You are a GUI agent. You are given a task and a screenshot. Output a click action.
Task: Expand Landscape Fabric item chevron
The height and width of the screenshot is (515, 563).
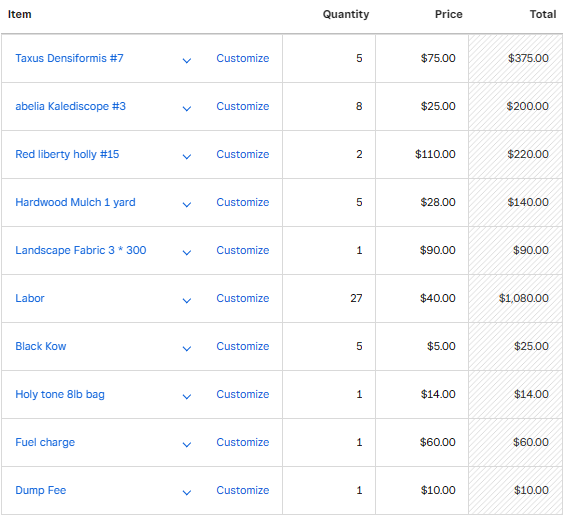[x=187, y=252]
